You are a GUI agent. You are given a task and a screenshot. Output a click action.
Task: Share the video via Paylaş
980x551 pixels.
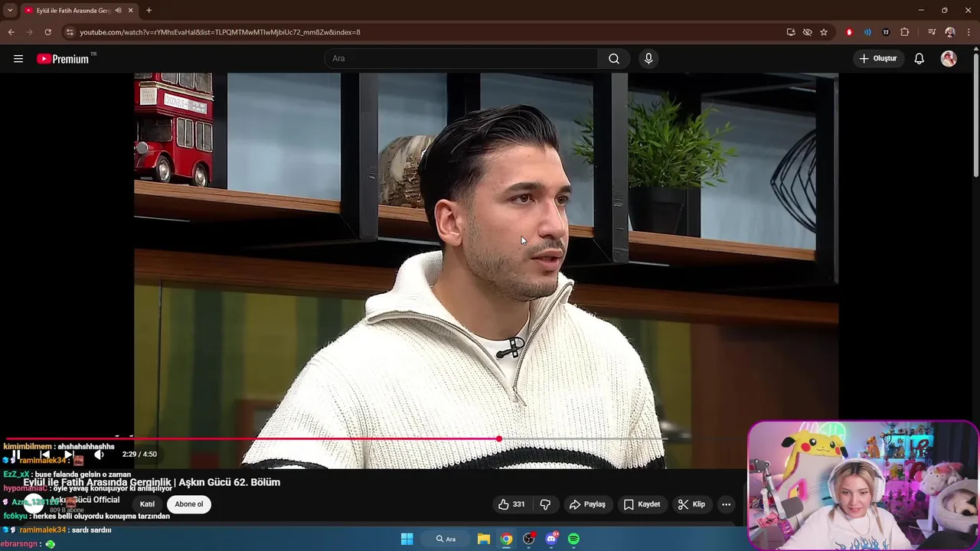[x=587, y=504]
